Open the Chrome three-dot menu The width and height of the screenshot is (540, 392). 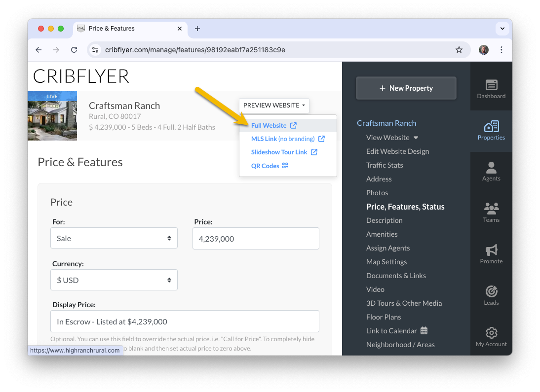pos(501,50)
